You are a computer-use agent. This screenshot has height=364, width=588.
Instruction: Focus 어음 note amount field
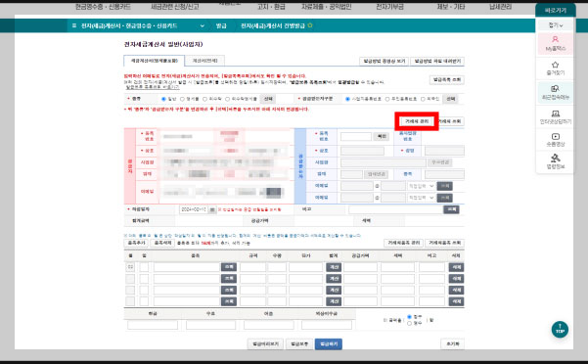269,325
